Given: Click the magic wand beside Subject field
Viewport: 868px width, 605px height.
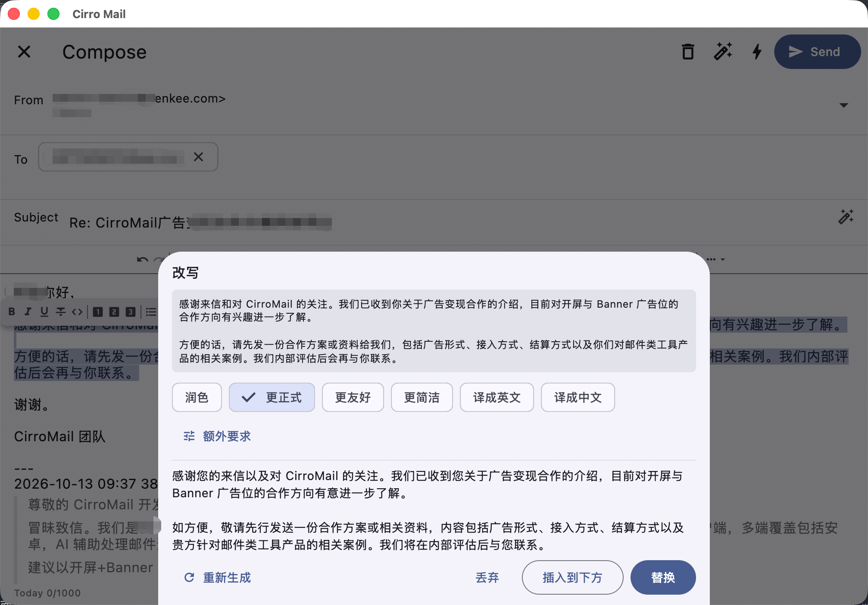Looking at the screenshot, I should (846, 217).
